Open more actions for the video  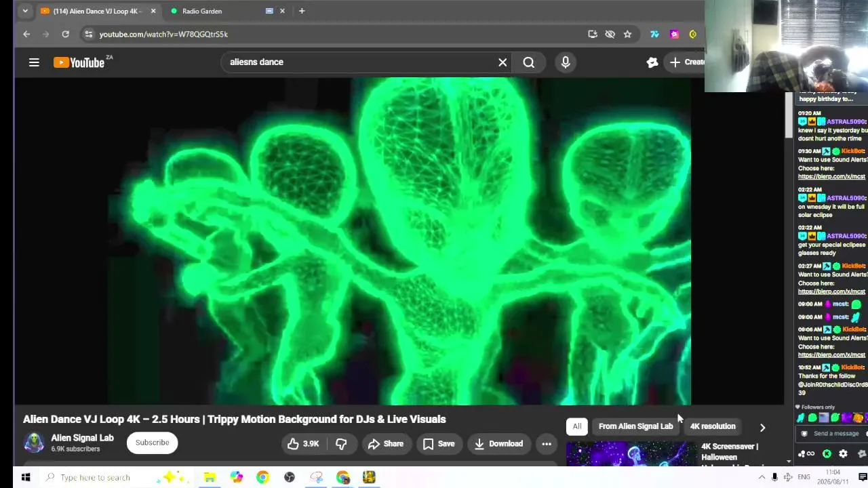(547, 444)
